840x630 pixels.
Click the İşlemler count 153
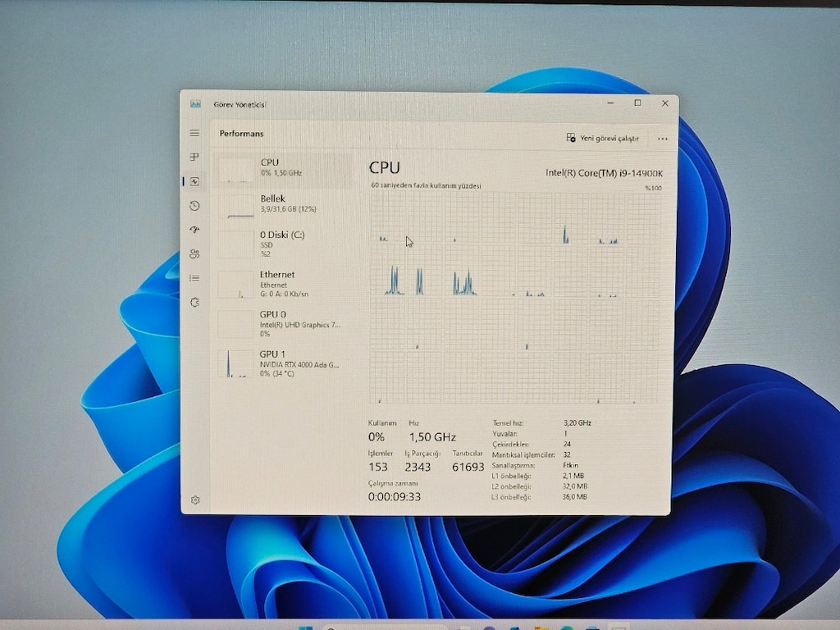point(377,467)
